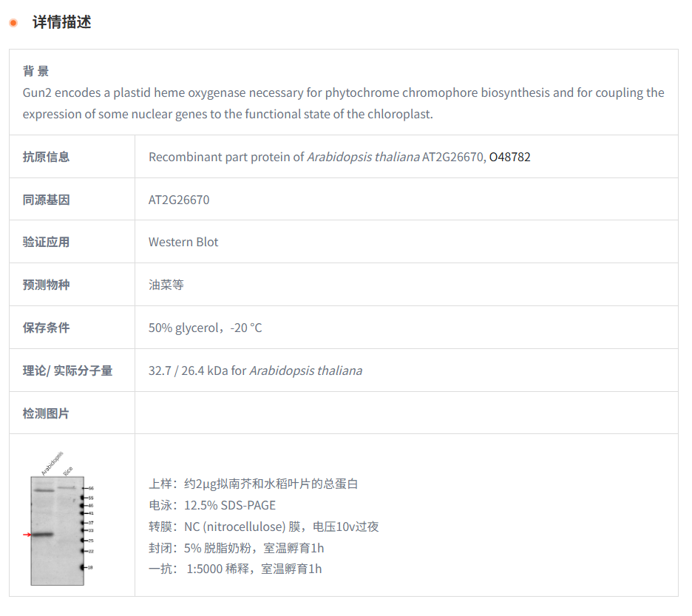Click the 50% glycerol storage condition text
Screen dimensions: 692x616
point(205,328)
